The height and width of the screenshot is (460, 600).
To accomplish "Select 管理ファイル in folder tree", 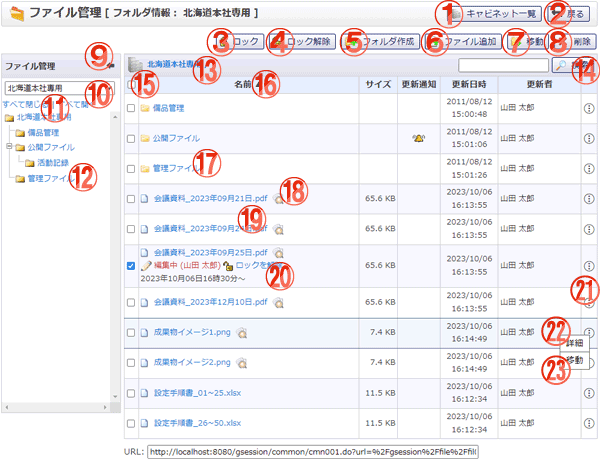I will click(51, 179).
